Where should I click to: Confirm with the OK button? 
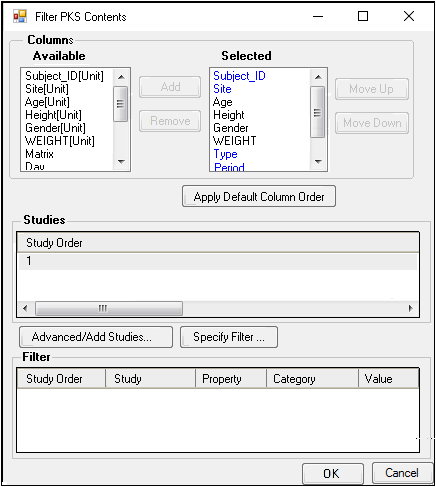[x=332, y=473]
